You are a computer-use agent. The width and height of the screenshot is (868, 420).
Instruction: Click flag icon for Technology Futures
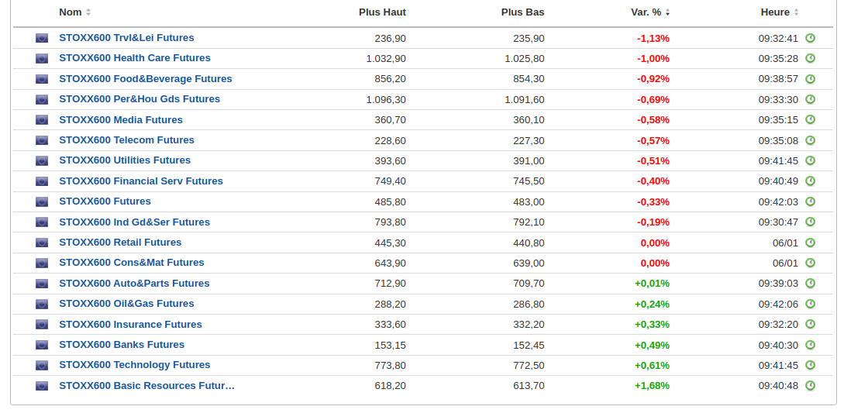[42, 365]
